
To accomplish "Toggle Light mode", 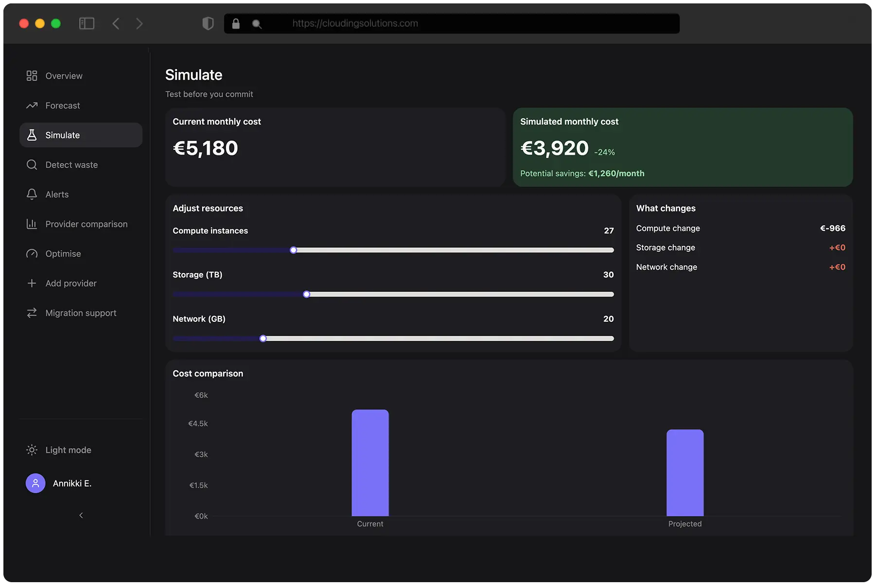I will (x=58, y=450).
